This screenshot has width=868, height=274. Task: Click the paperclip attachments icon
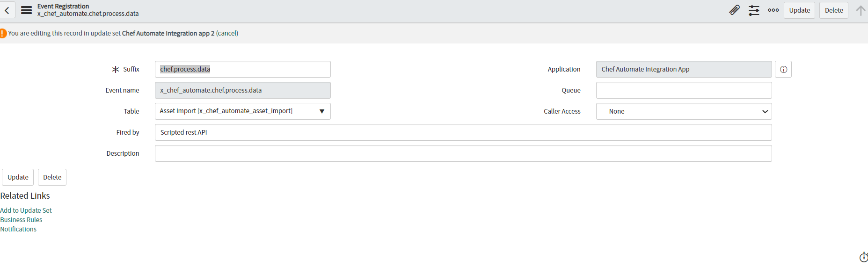click(x=734, y=10)
